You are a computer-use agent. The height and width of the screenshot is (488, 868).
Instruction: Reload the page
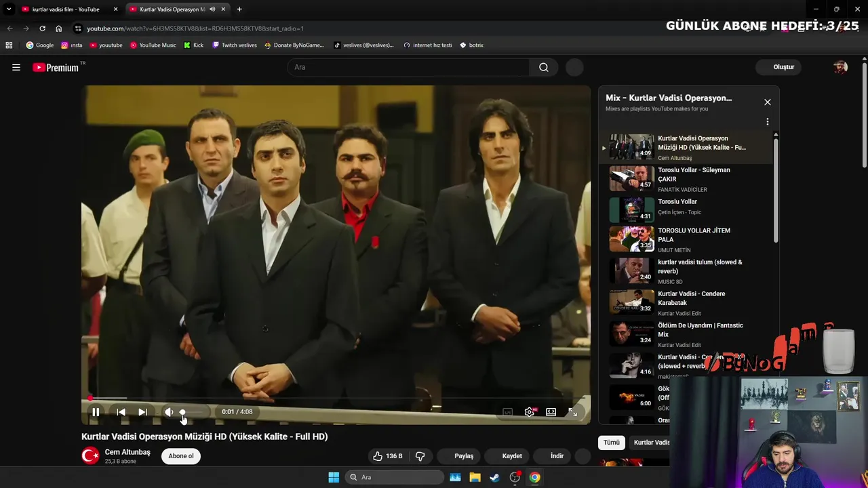(42, 28)
